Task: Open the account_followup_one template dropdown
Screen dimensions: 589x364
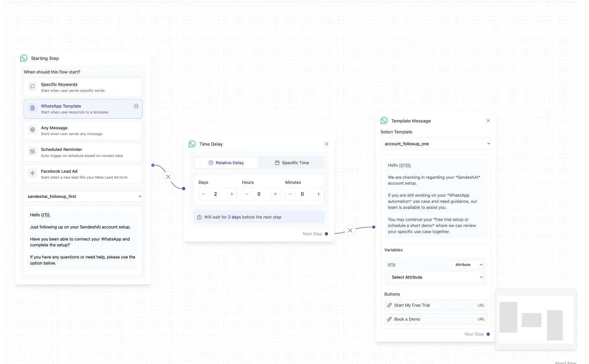Action: 436,144
